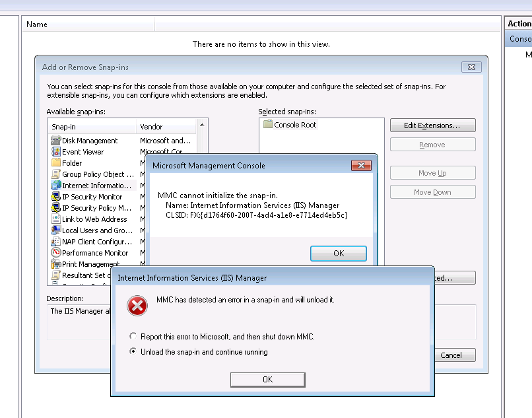Select the Link to Web Address entry
The image size is (532, 418).
(94, 219)
